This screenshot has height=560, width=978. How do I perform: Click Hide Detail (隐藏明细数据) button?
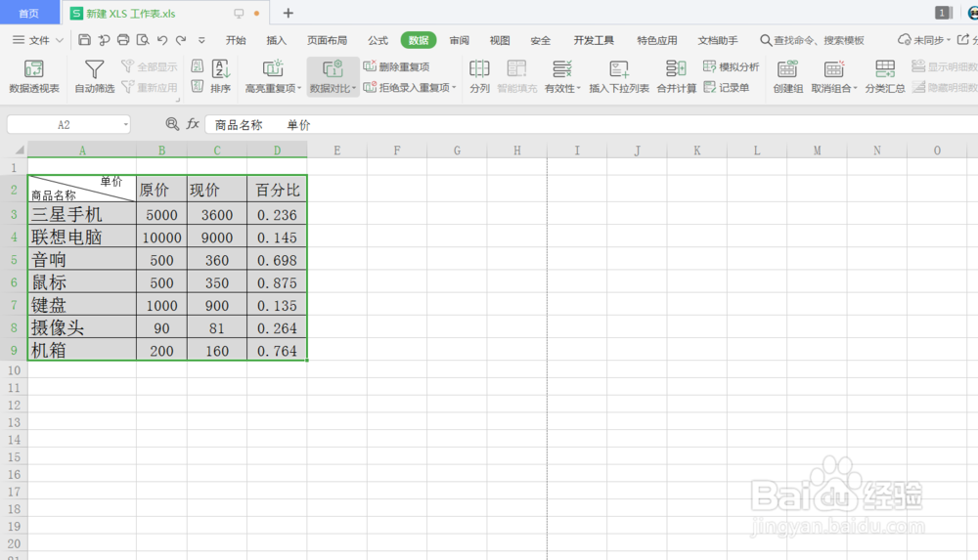click(x=945, y=87)
